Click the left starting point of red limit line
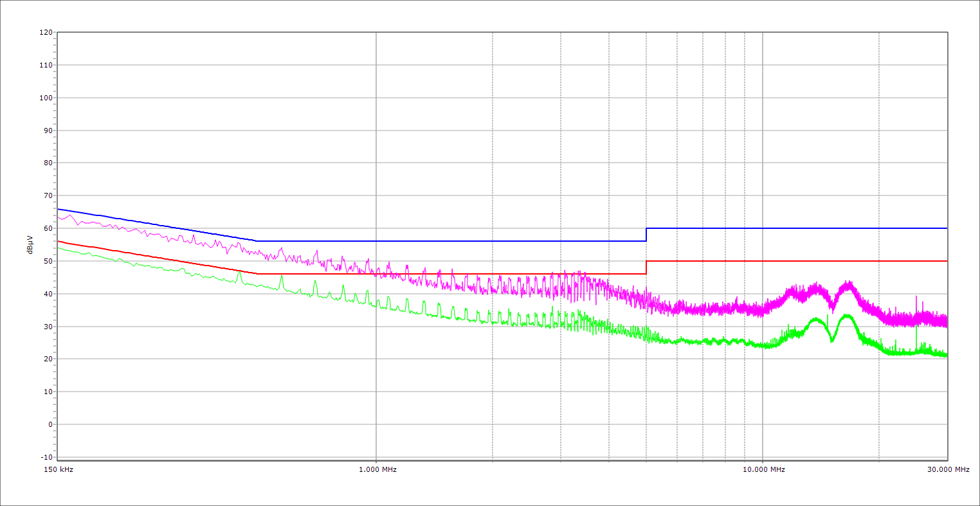The image size is (980, 506). coord(58,241)
